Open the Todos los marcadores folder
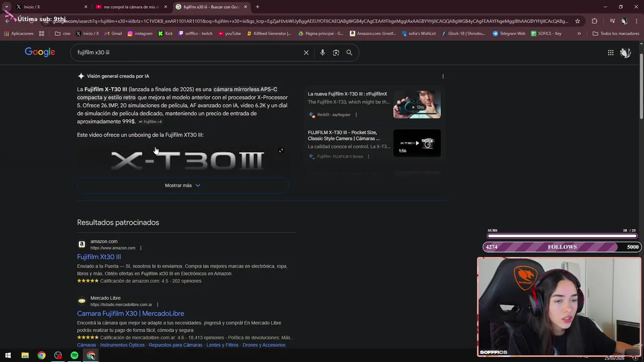 [x=615, y=34]
